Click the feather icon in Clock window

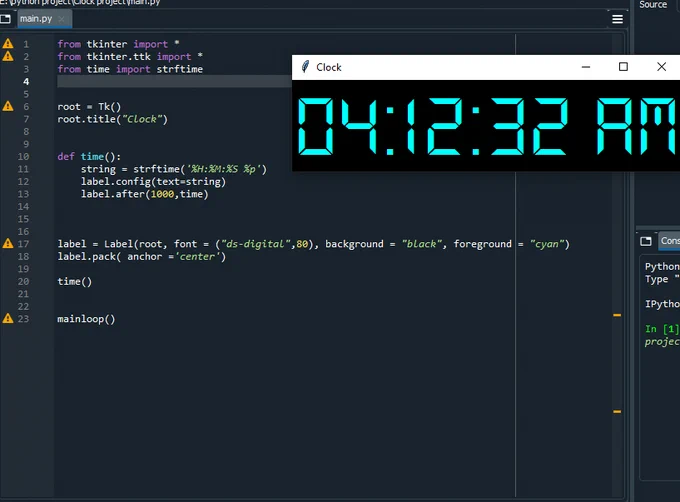305,67
